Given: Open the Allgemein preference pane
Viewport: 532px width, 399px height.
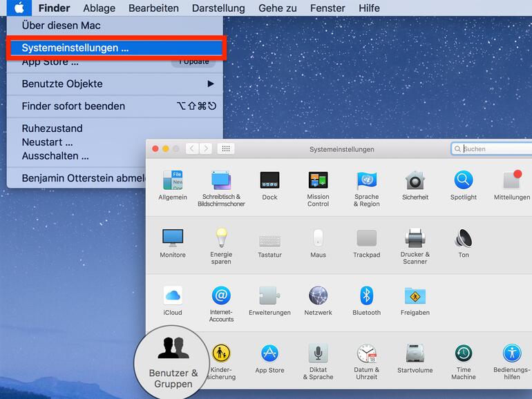Looking at the screenshot, I should click(x=173, y=185).
